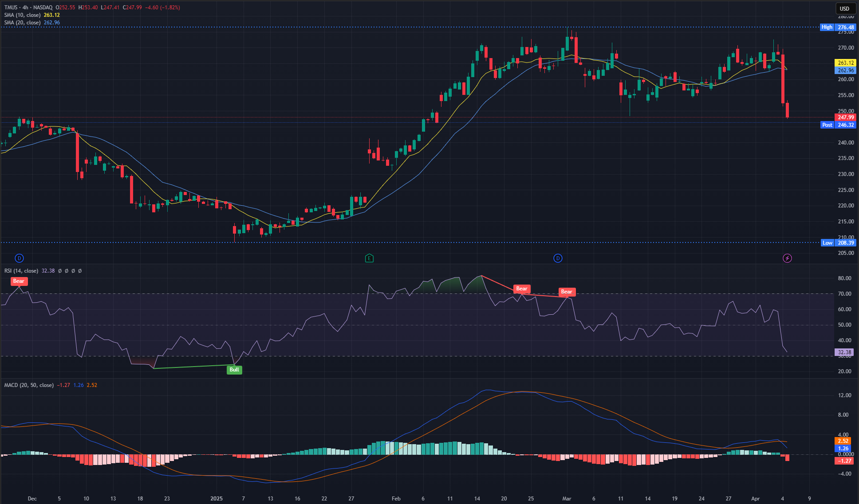
Task: Click the orange 2.52 MACD signal value tag
Action: 843,441
